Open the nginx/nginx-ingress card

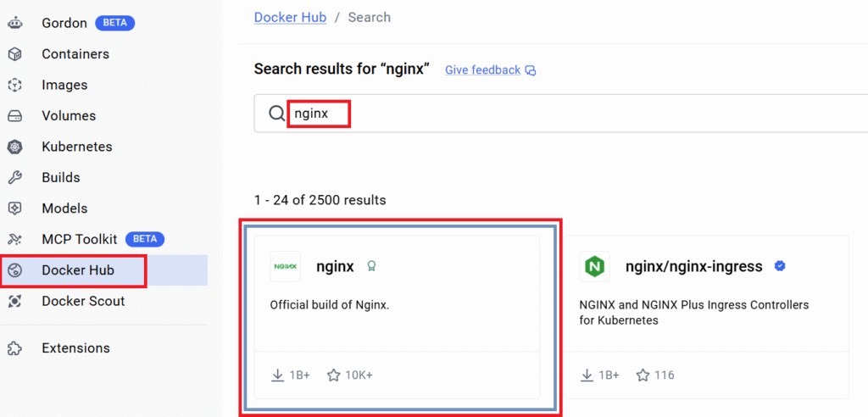(x=706, y=317)
